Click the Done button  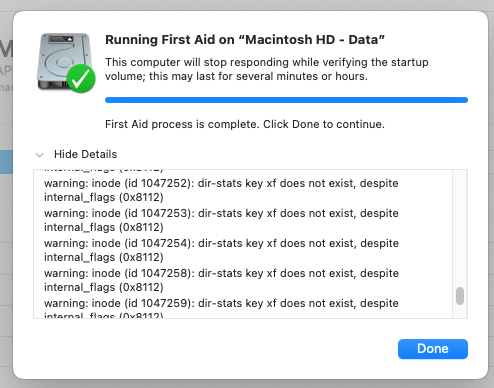[x=433, y=349]
